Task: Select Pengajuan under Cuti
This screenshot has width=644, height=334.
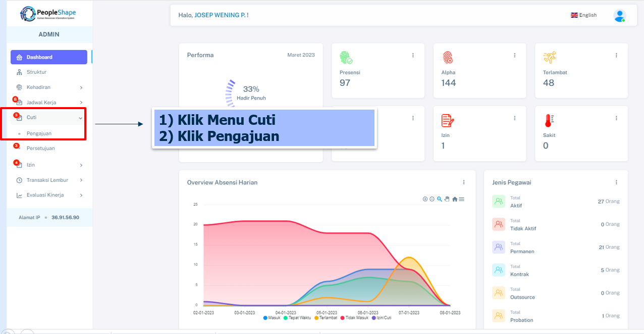Action: 39,133
